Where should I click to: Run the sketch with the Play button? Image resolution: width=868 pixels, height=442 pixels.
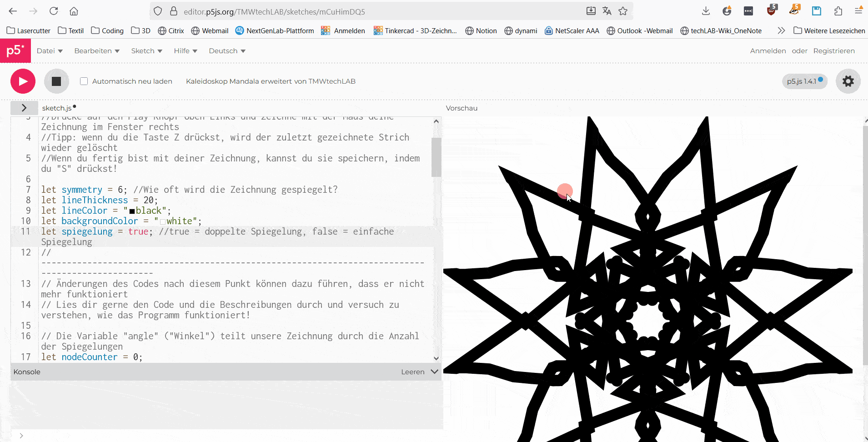[22, 81]
